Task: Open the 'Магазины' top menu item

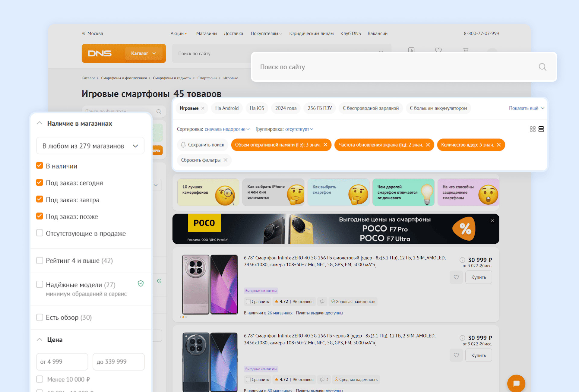Action: [206, 33]
